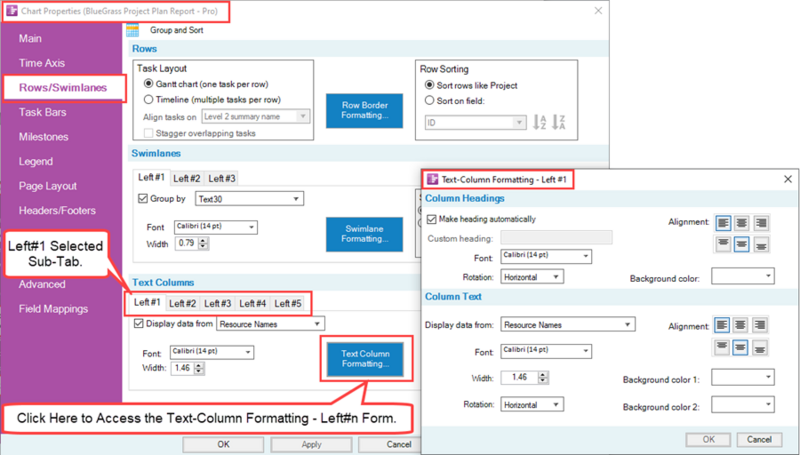The image size is (800, 455).
Task: Click sort descending Z-A icon
Action: (x=559, y=122)
